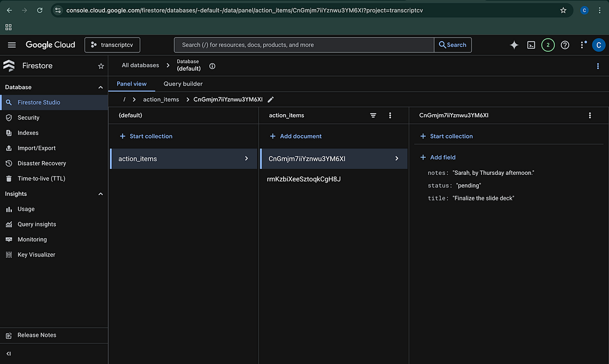
Task: Open Release Notes link
Action: (54, 335)
